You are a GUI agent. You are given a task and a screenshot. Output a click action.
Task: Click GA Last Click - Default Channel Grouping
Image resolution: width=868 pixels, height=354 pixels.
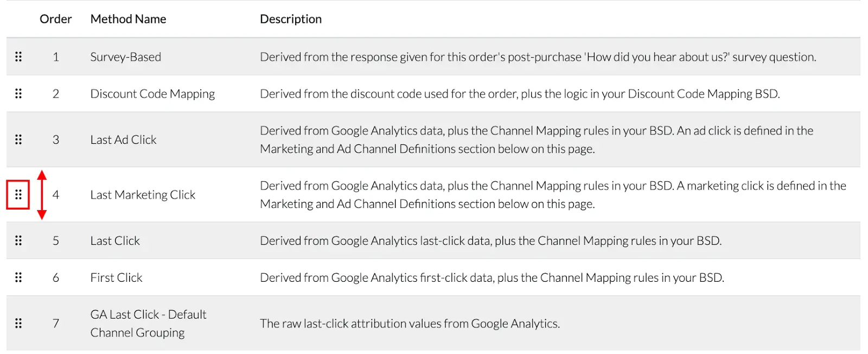click(x=148, y=324)
